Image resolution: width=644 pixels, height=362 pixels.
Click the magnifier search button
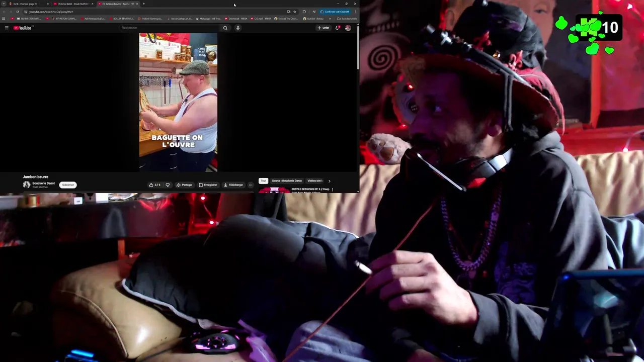click(225, 28)
